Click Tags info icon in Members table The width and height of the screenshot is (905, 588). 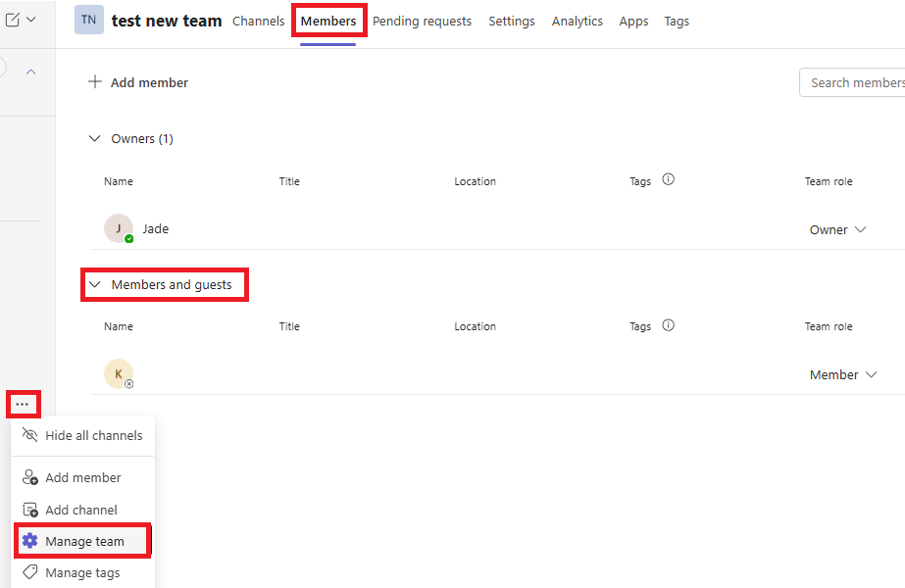(x=669, y=325)
